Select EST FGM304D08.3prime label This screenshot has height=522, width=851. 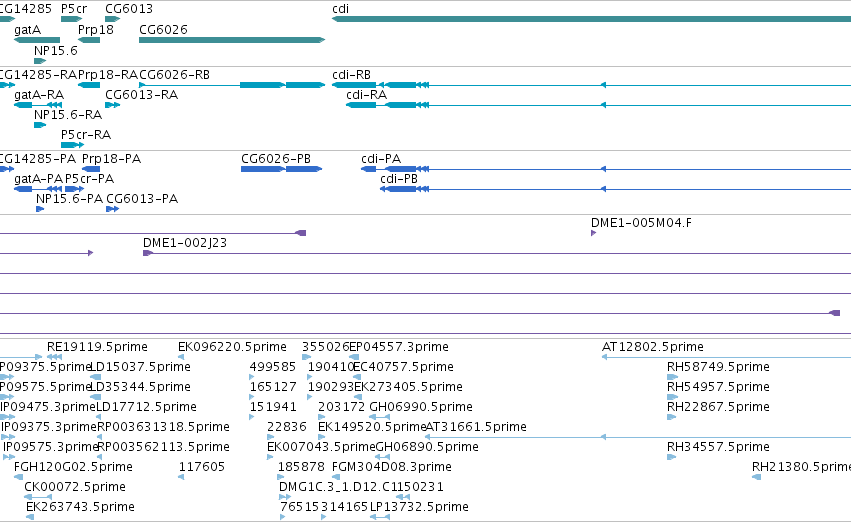pos(391,467)
